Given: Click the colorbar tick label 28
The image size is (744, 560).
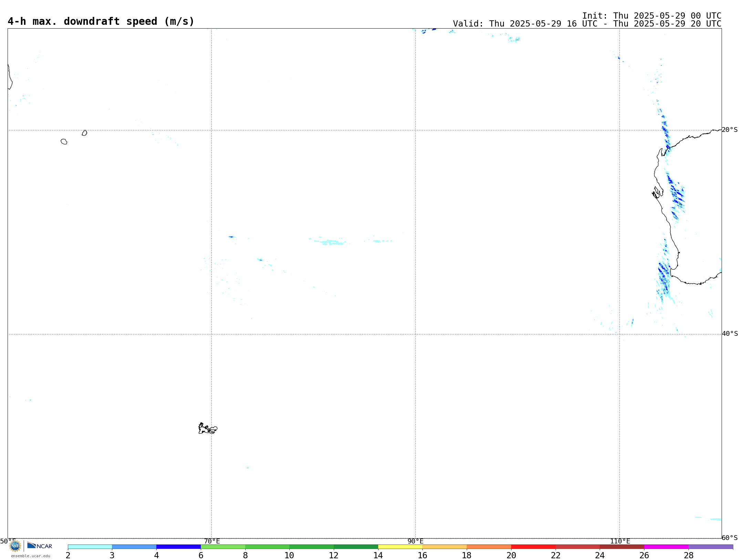Looking at the screenshot, I should point(689,555).
